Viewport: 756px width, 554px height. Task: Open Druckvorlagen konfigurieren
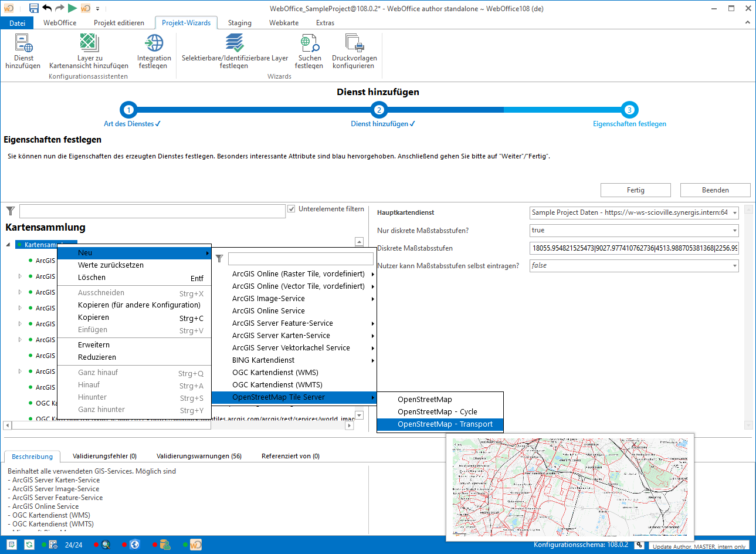pos(353,53)
